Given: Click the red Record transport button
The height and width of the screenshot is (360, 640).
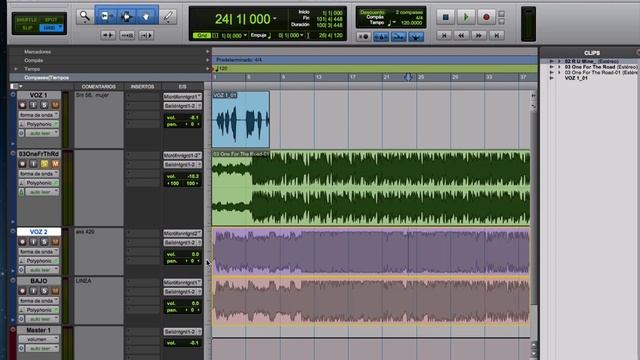Looking at the screenshot, I should 486,17.
